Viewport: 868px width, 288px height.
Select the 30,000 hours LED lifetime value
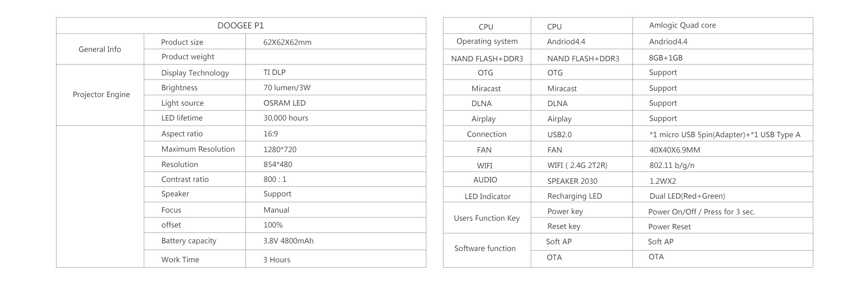[x=286, y=118]
